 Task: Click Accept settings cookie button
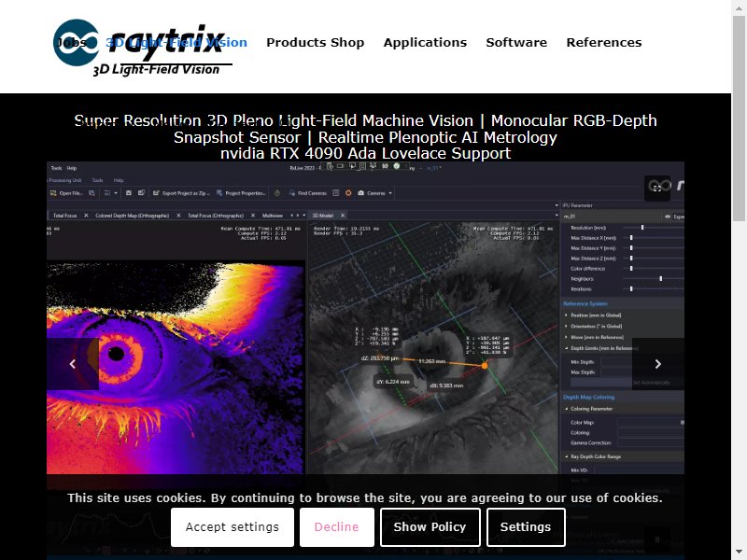pos(233,527)
